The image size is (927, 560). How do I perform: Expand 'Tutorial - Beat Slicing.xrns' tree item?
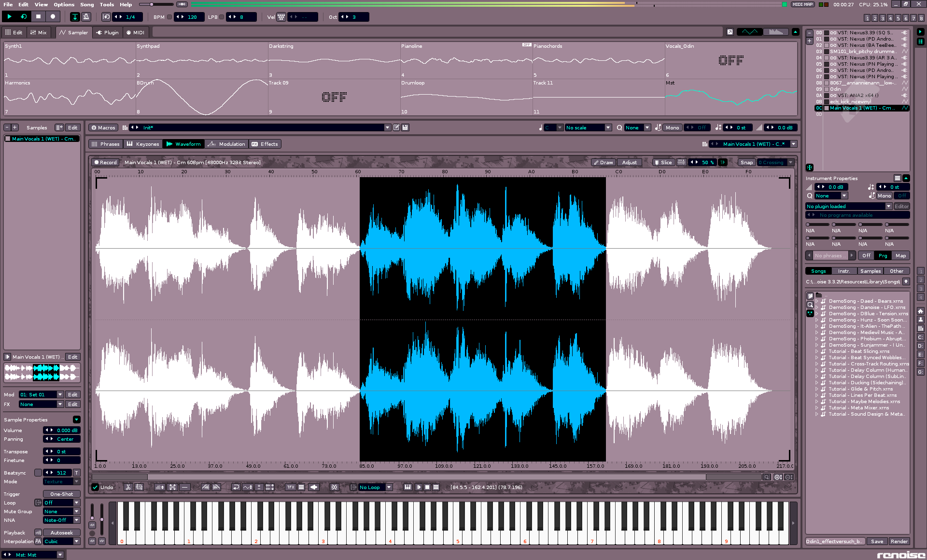click(x=817, y=351)
